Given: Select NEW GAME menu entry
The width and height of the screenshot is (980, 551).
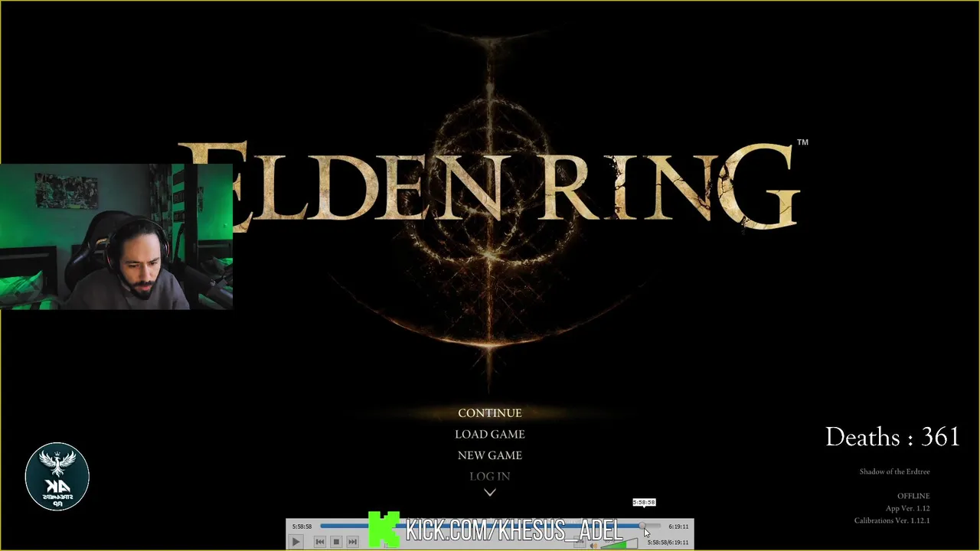Looking at the screenshot, I should 489,455.
